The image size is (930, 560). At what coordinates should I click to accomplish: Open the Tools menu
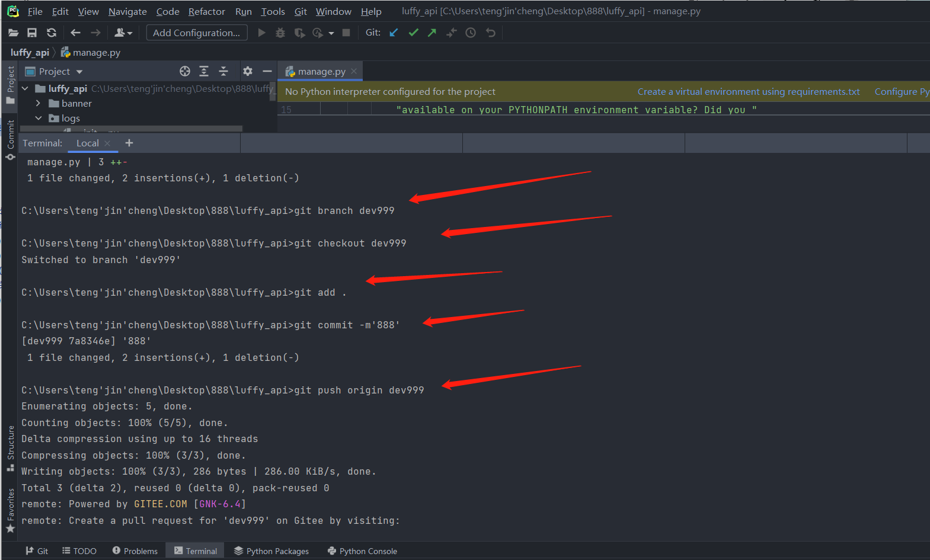click(x=273, y=11)
